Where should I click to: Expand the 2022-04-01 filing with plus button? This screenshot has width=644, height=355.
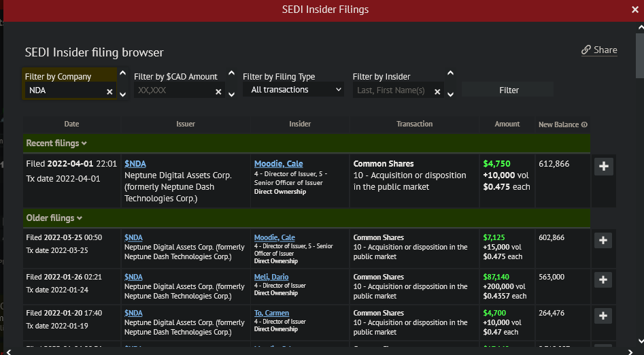[603, 167]
